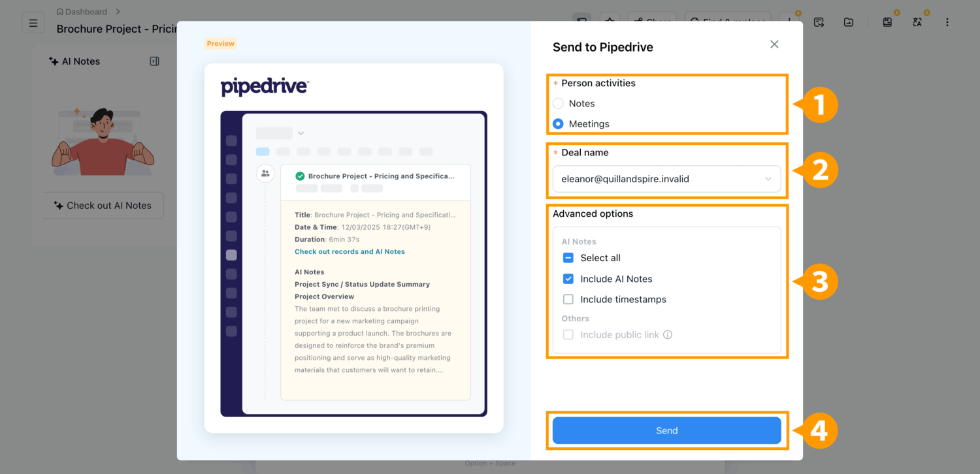980x474 pixels.
Task: Click the Brochure Project page title
Action: (x=117, y=29)
